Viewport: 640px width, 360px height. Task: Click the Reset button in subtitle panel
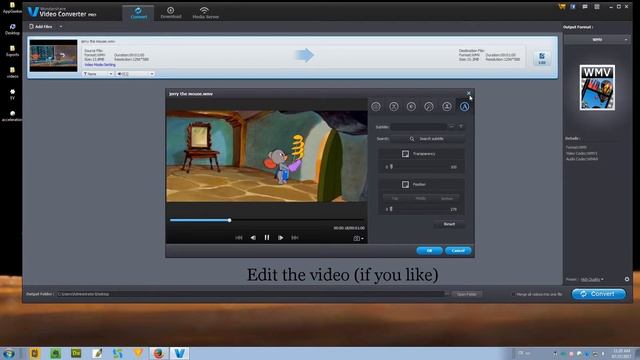tap(449, 224)
